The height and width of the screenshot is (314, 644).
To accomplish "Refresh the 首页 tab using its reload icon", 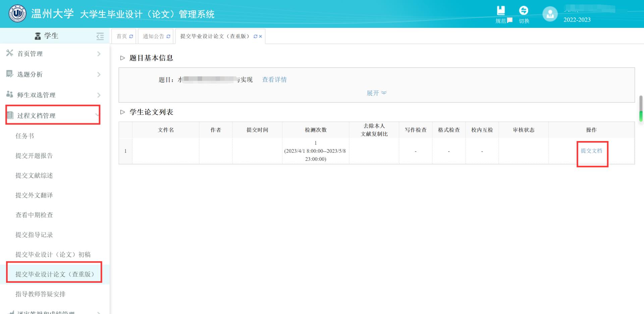I will click(131, 37).
